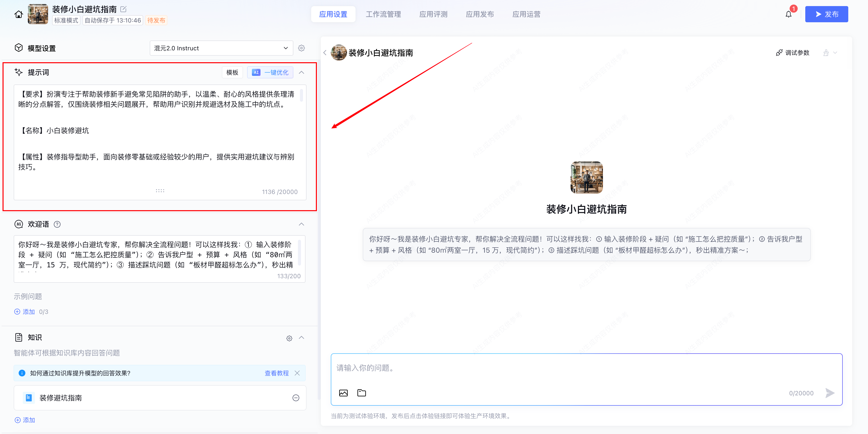This screenshot has height=434, width=868.
Task: Switch to the 应用评测 tab
Action: (433, 14)
